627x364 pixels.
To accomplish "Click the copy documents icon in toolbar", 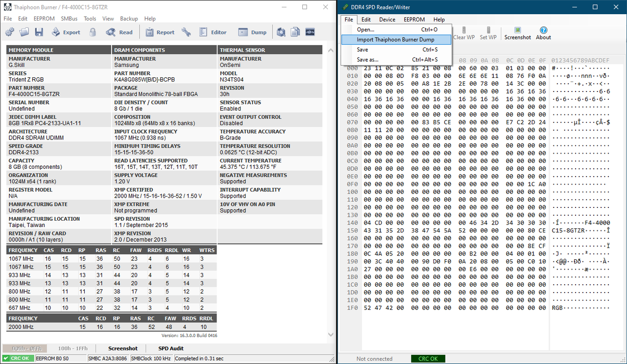I will tap(295, 32).
